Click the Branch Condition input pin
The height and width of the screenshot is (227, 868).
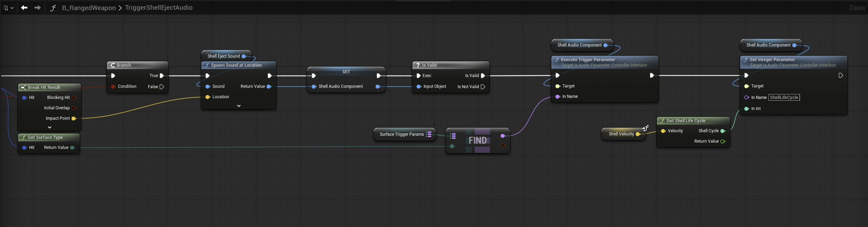[x=113, y=86]
